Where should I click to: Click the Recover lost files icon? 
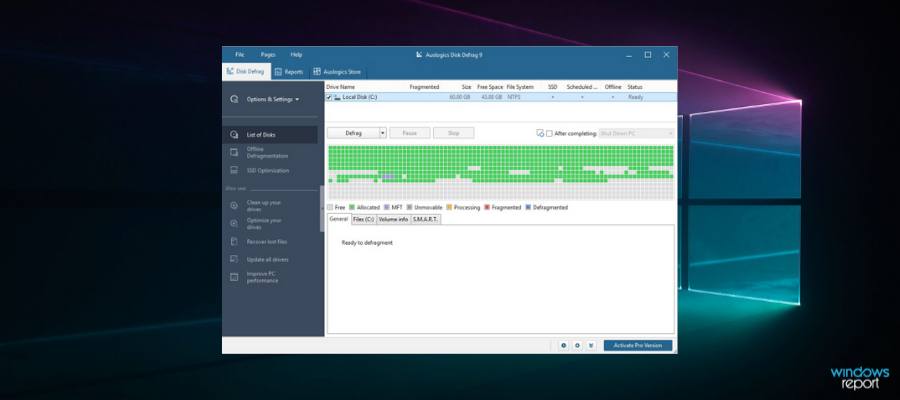click(234, 241)
